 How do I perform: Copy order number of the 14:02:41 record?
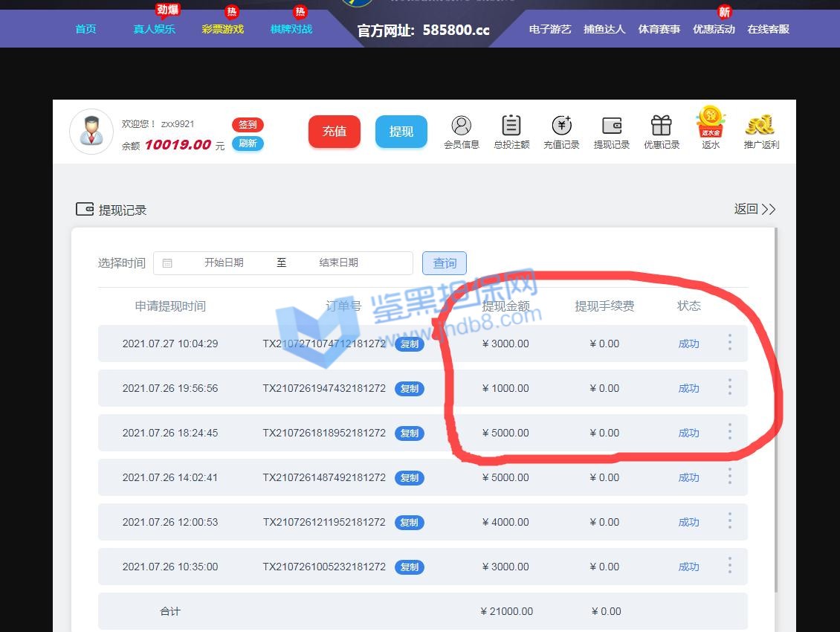coord(410,478)
